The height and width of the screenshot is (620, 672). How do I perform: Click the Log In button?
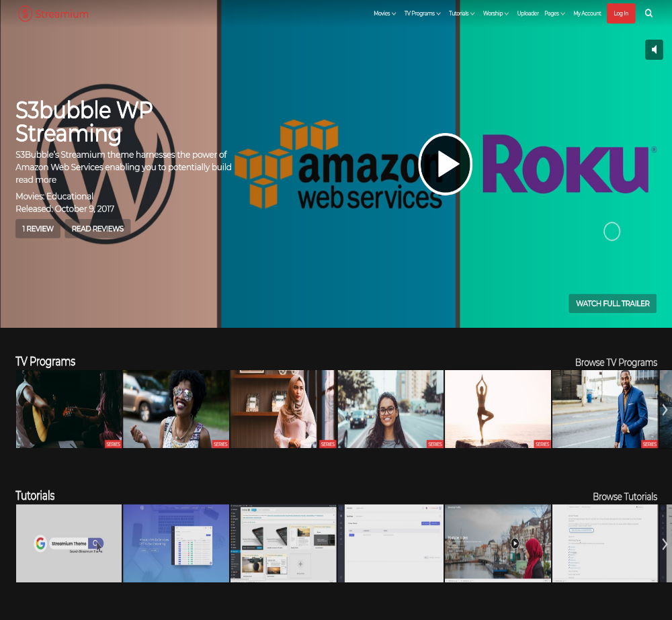tap(621, 13)
